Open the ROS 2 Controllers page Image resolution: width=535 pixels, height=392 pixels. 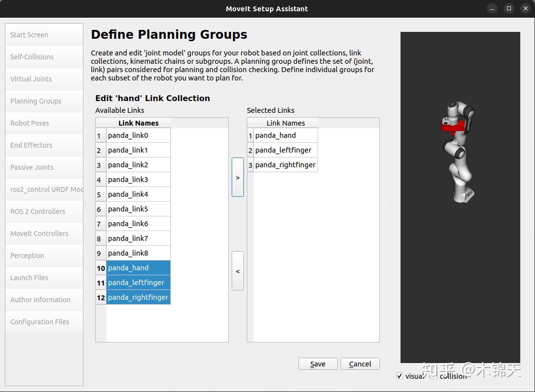[37, 211]
